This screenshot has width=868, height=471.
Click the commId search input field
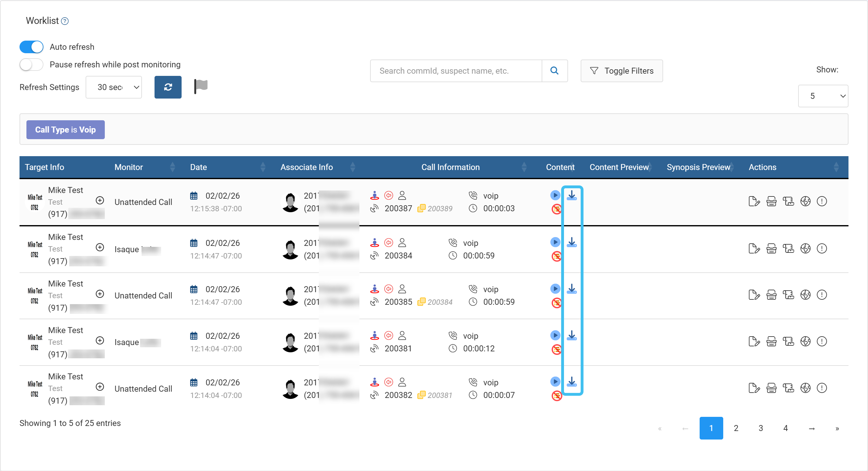(x=456, y=71)
